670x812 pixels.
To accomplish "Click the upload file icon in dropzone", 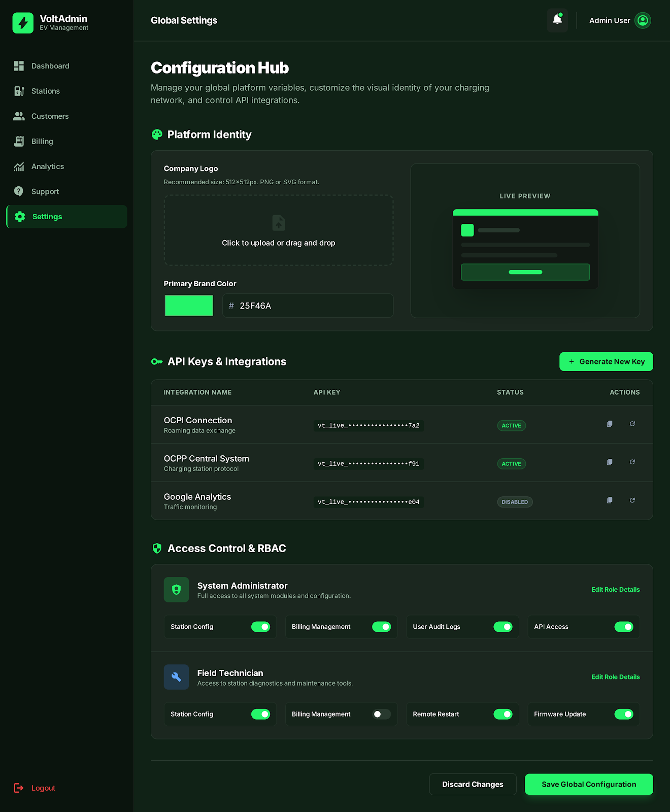I will [x=279, y=223].
